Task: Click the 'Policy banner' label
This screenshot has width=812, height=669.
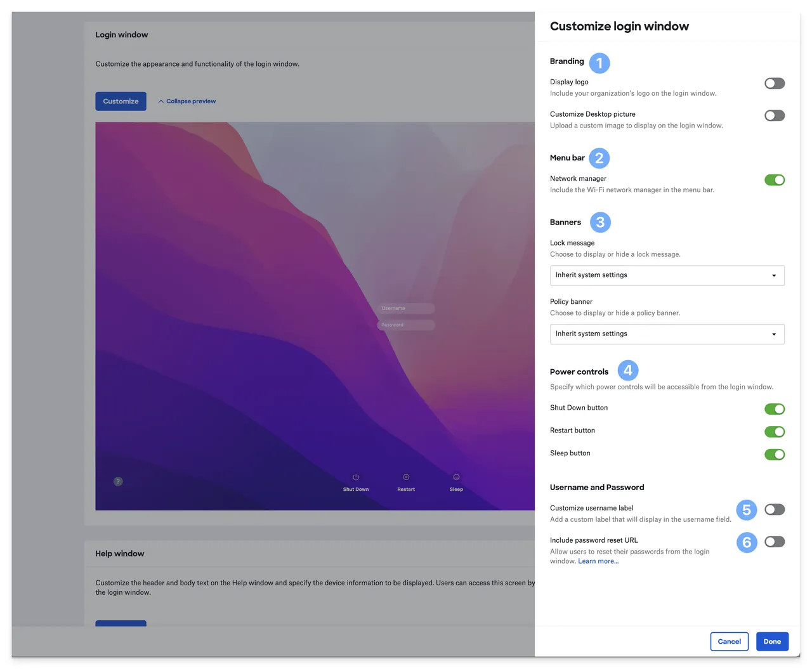Action: point(571,302)
